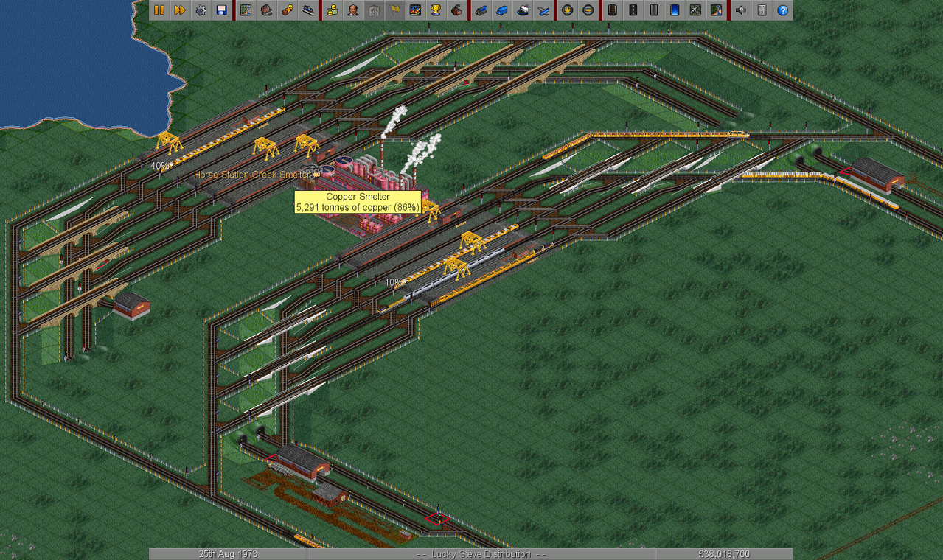Pause the game with the pause button
This screenshot has width=943, height=560.
[159, 10]
